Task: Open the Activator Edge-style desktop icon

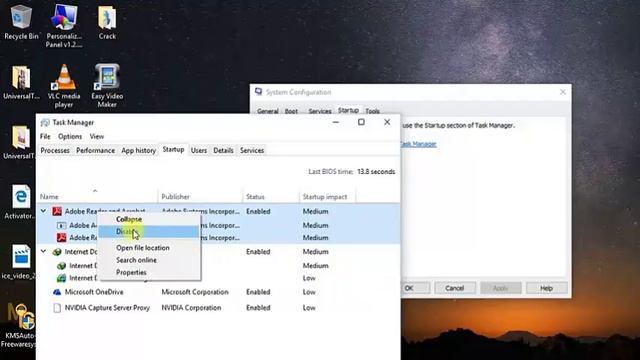Action: [x=21, y=202]
